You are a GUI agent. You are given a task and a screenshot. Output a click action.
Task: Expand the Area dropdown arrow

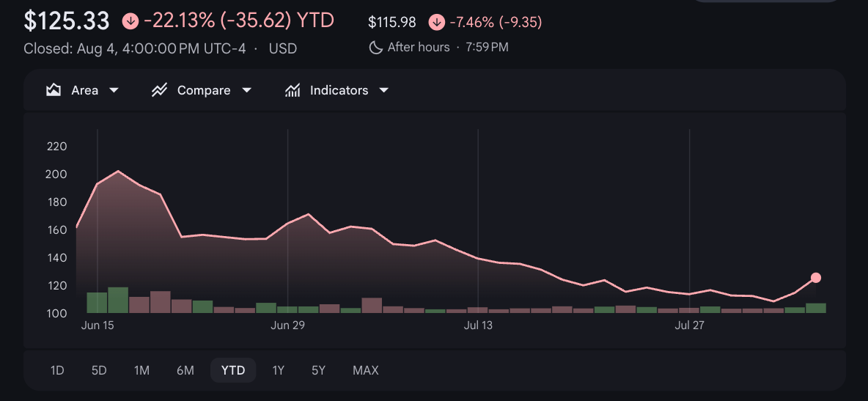114,90
